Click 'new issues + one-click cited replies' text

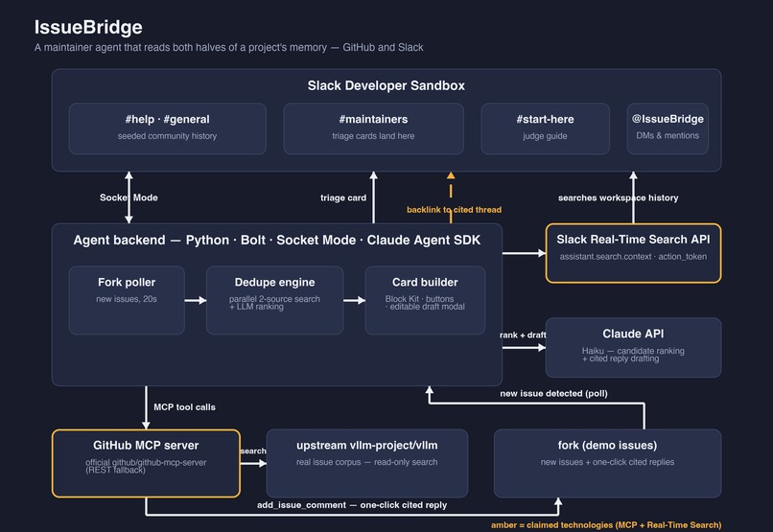607,462
